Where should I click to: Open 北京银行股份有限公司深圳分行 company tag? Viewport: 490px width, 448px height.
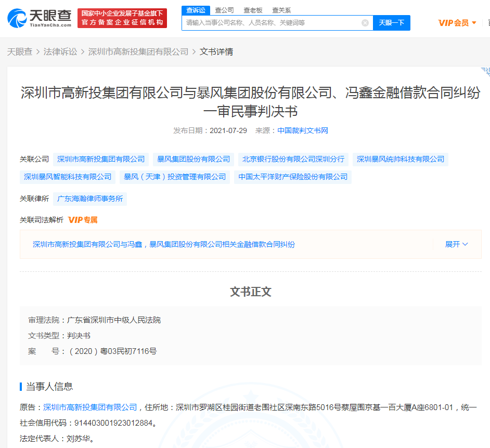click(x=293, y=159)
